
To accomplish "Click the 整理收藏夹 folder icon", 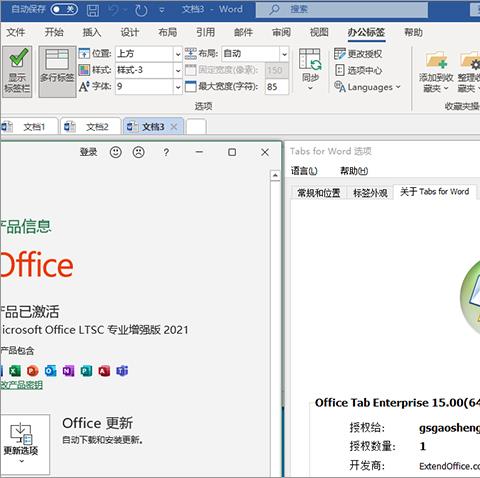I will point(470,61).
